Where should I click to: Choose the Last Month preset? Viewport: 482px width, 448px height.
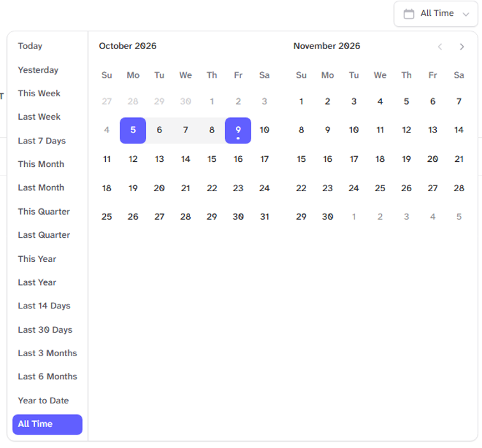41,187
